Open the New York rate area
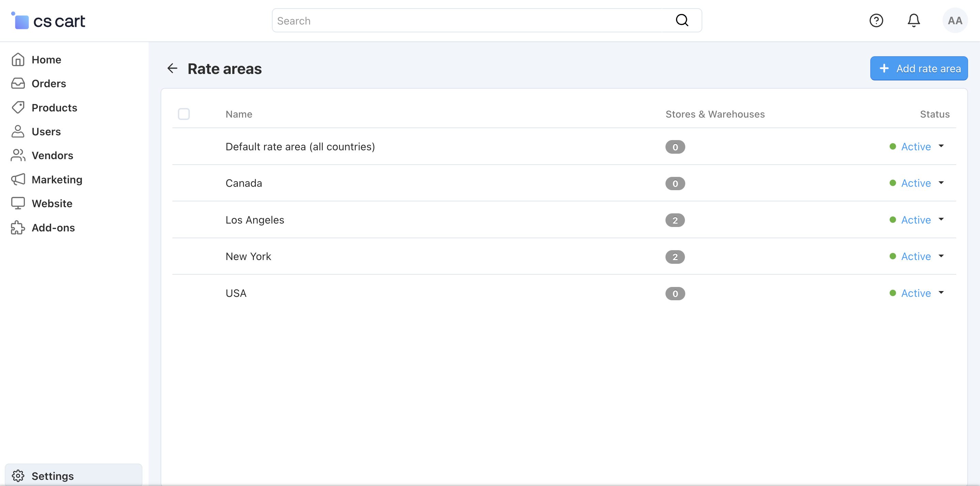The height and width of the screenshot is (486, 980). tap(248, 257)
